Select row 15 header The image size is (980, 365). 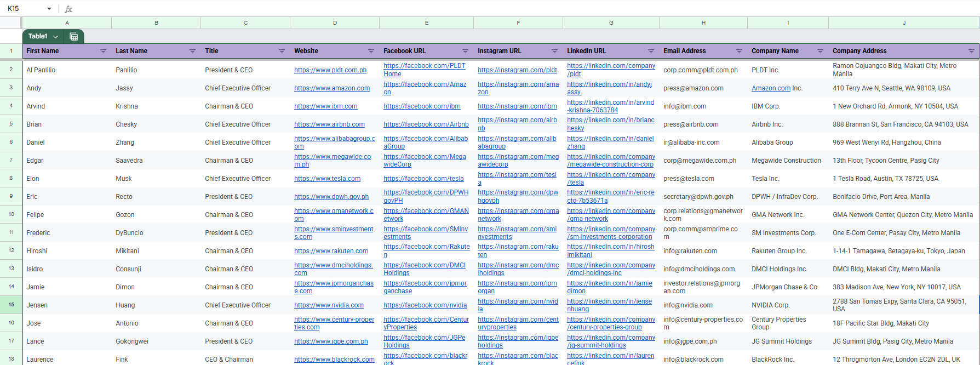(x=11, y=305)
